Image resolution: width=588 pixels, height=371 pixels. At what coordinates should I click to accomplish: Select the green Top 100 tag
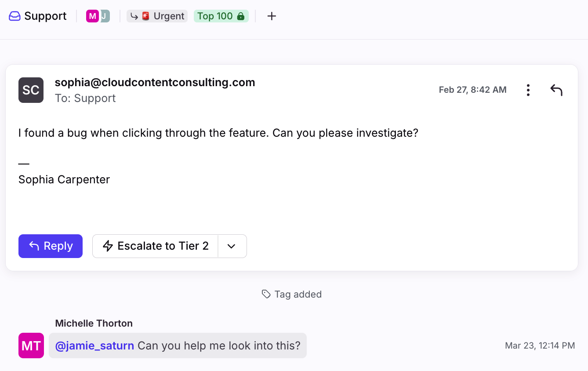(x=221, y=16)
